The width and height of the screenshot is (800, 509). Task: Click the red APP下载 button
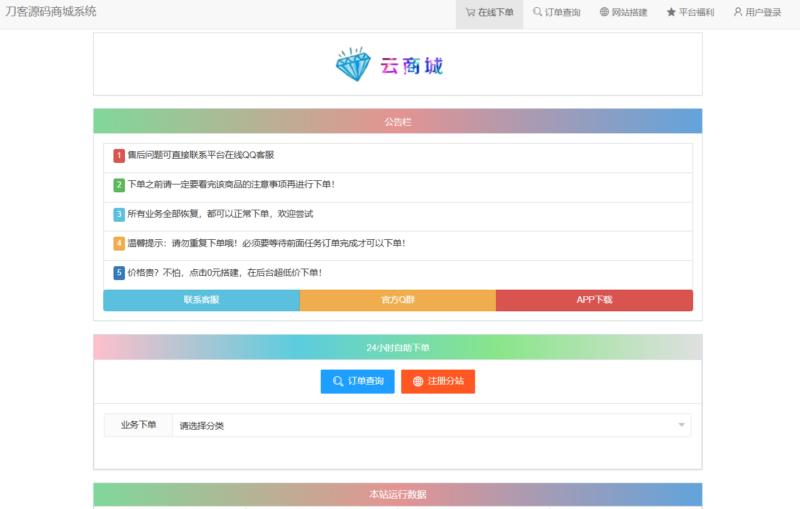pyautogui.click(x=594, y=300)
